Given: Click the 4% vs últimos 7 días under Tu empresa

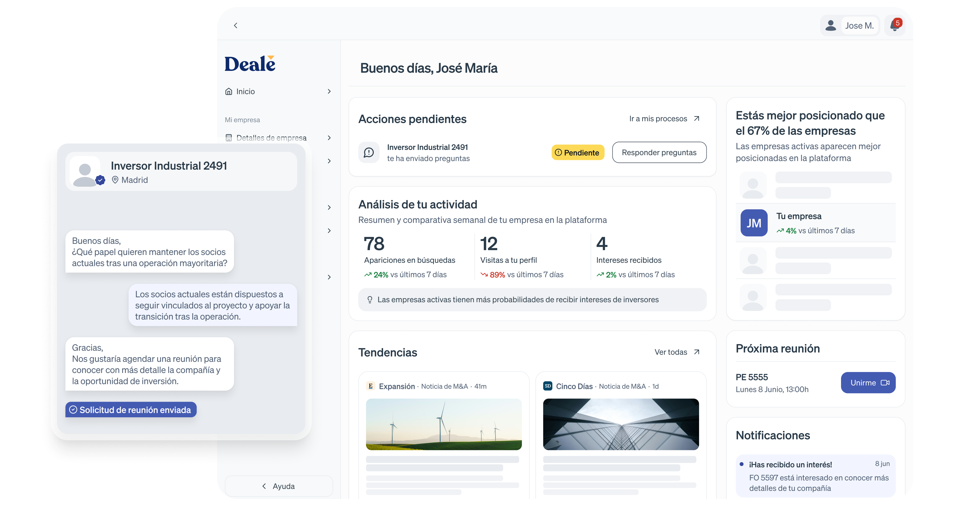Looking at the screenshot, I should [815, 231].
